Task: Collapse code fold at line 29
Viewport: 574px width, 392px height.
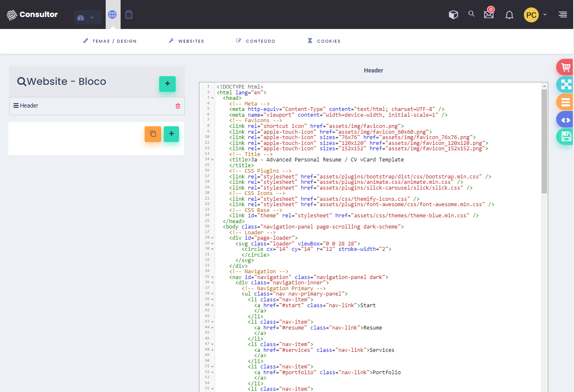Action: pyautogui.click(x=213, y=244)
